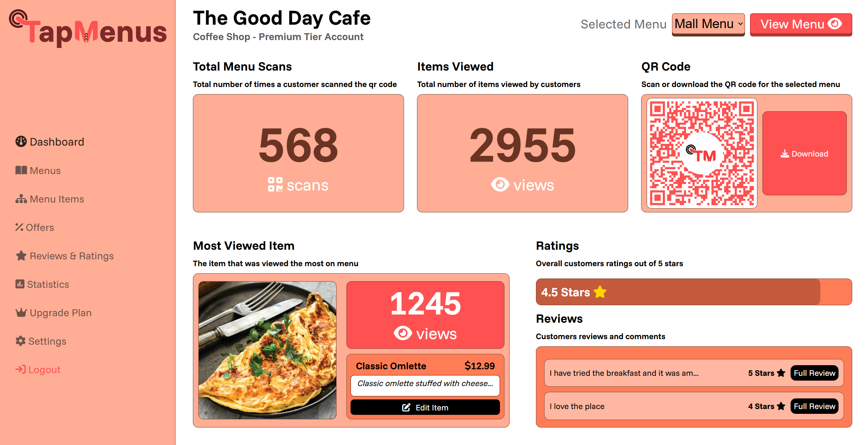This screenshot has height=445, width=868.
Task: Click the Classic Omlette photo
Action: click(267, 350)
